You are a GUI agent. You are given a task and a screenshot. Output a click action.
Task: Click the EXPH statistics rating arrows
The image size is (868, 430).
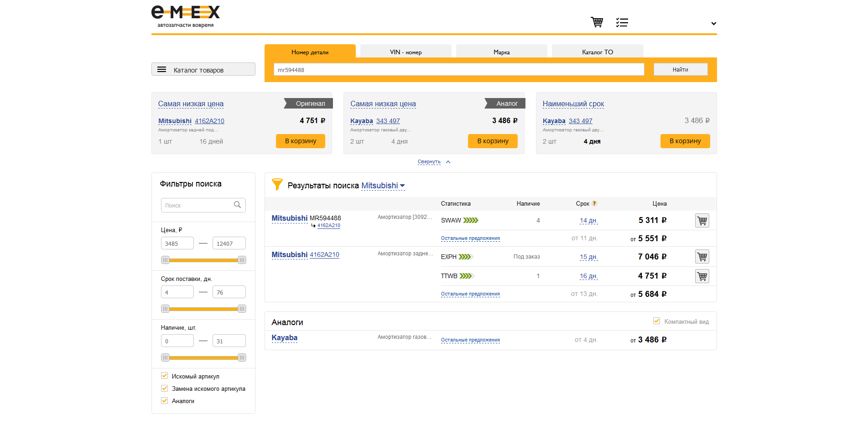click(466, 257)
